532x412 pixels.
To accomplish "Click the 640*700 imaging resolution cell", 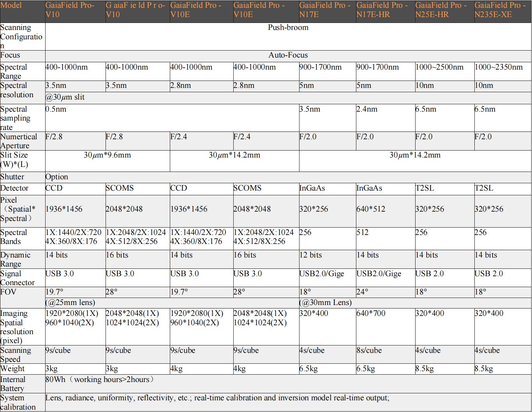I will (x=371, y=314).
